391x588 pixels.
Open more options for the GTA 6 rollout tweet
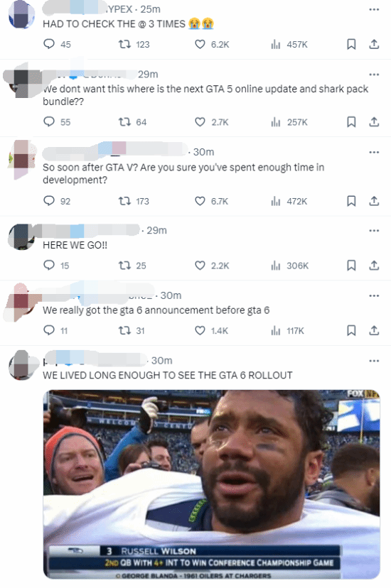374,361
